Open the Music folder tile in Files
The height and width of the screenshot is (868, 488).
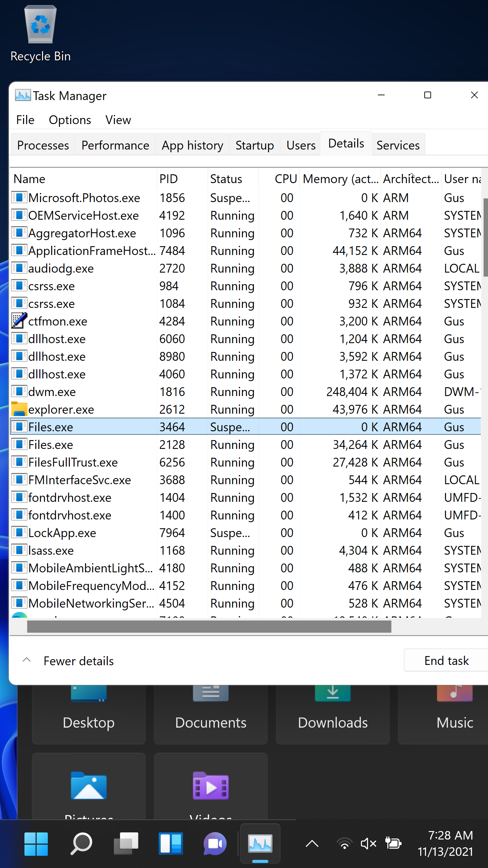(443, 714)
